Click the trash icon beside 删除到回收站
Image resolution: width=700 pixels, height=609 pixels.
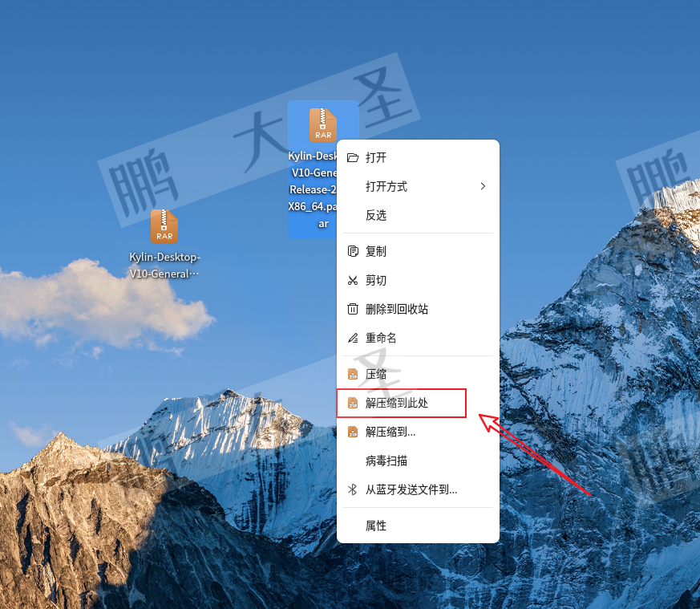[x=353, y=309]
